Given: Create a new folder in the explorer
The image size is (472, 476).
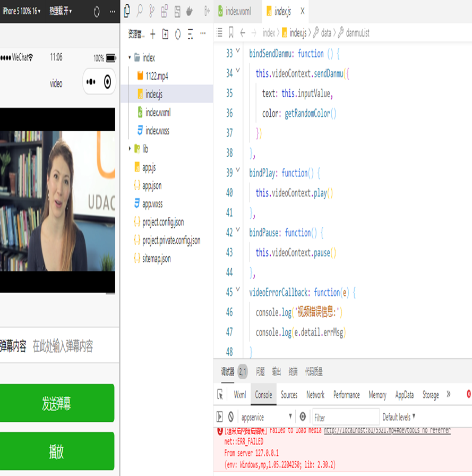Looking at the screenshot, I should 165,34.
